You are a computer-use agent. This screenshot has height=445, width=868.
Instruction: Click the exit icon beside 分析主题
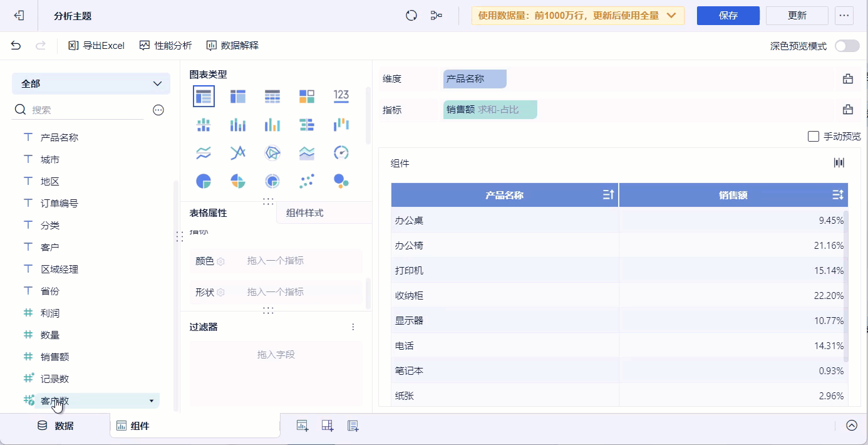(x=19, y=16)
